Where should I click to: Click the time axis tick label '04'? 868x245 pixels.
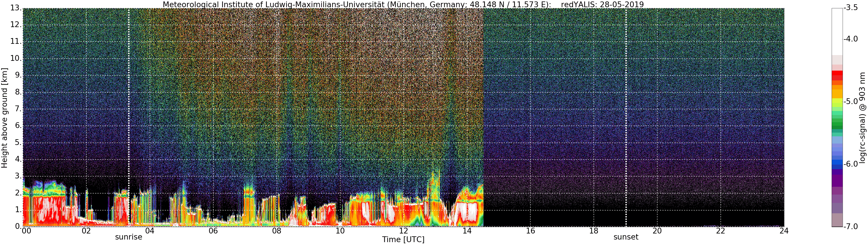(x=150, y=231)
